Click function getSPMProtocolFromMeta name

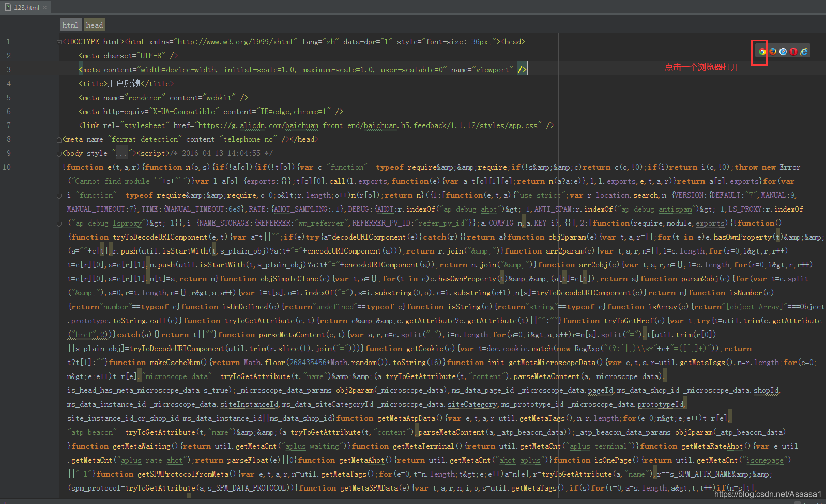pos(183,474)
